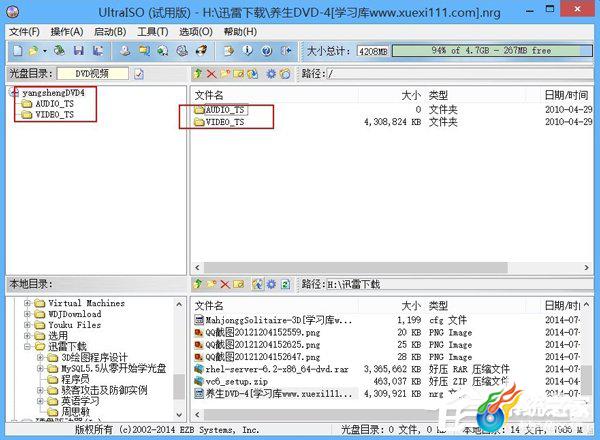Click the Up-folder arrow in the image pane toolbar
The height and width of the screenshot is (440, 600).
click(x=197, y=73)
